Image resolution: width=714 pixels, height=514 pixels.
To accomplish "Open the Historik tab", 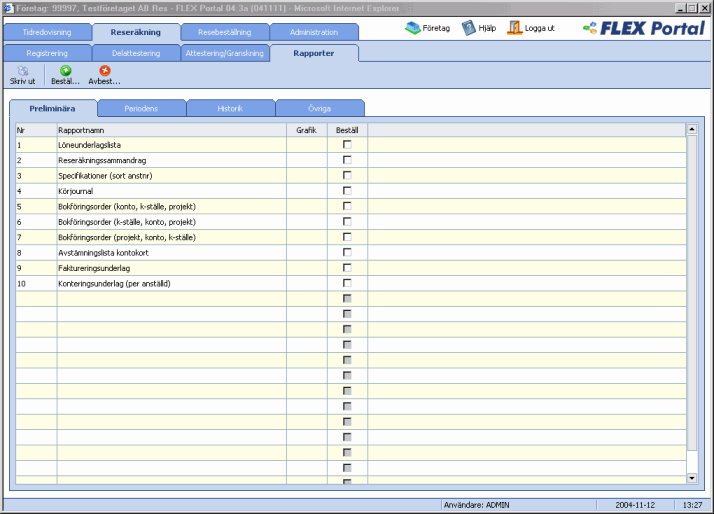I will [x=230, y=108].
